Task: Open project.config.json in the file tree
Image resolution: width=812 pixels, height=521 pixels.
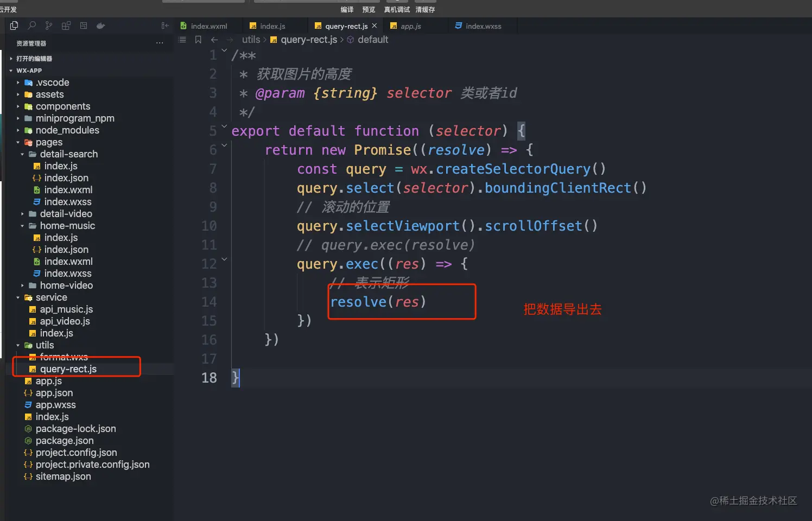Action: pos(77,453)
